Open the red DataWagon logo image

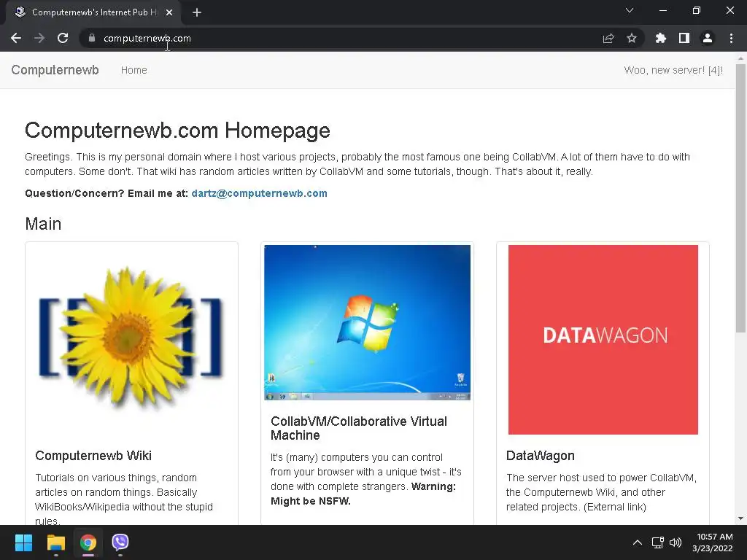603,340
